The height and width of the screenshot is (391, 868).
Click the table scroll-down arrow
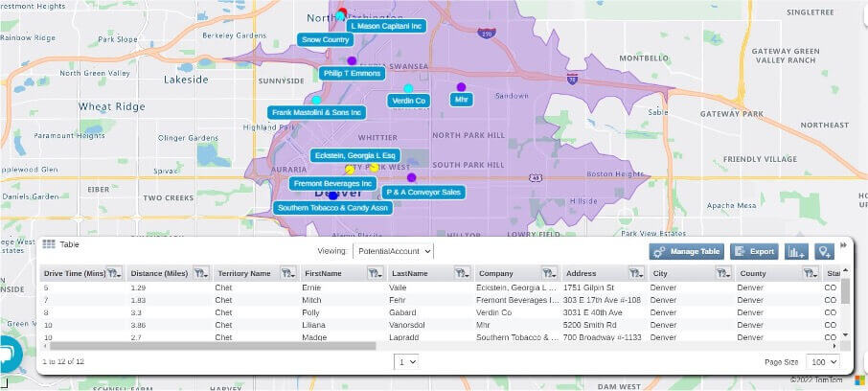click(x=845, y=335)
